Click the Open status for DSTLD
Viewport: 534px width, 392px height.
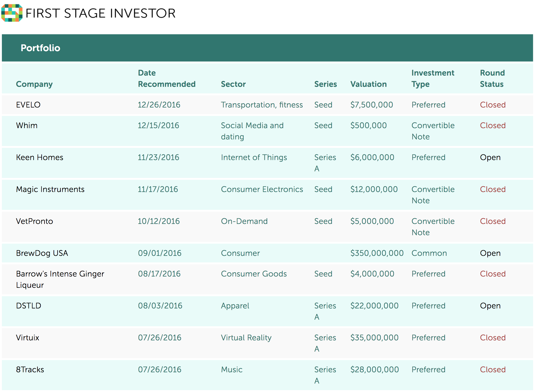490,306
